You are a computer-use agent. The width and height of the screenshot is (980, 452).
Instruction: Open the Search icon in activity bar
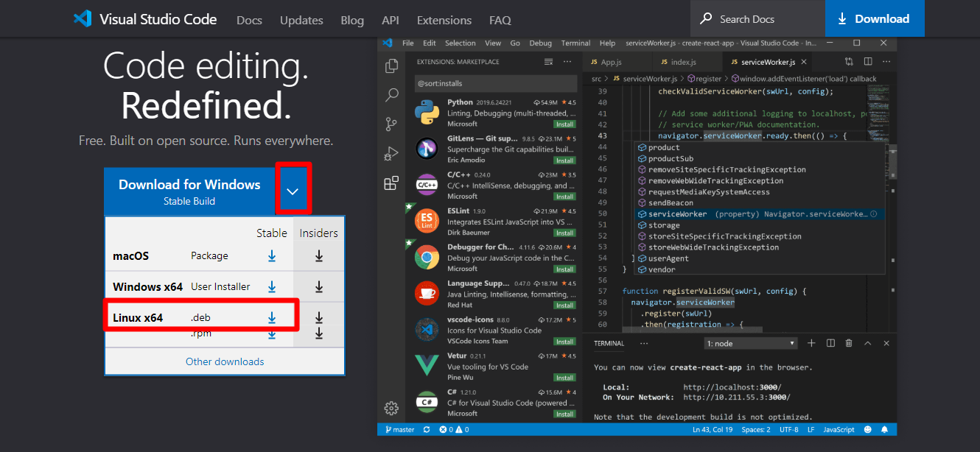392,95
